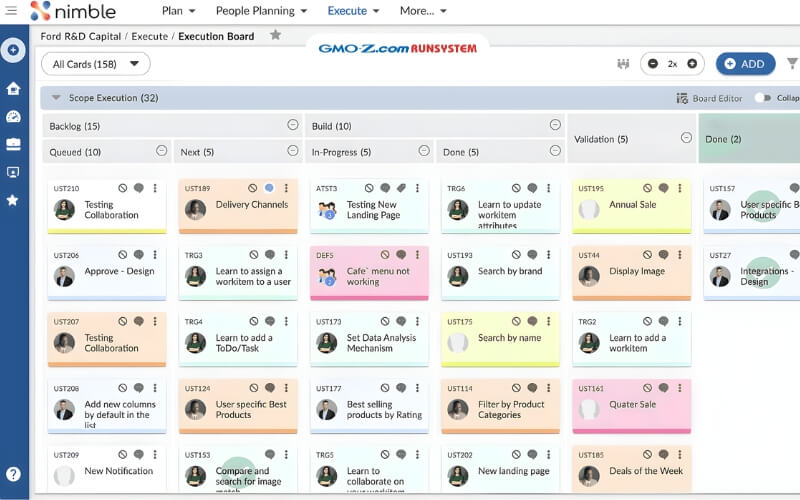Click the "Learn to add a ToDo/Task" text

pyautogui.click(x=244, y=343)
